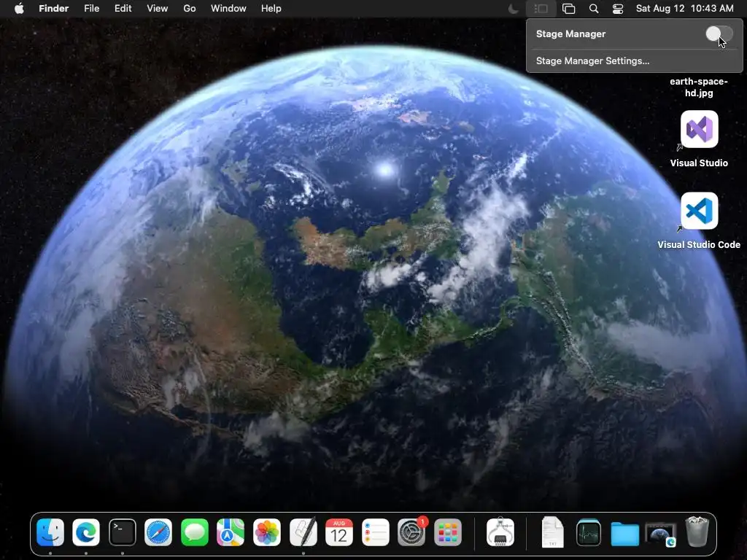
Task: Click the date and time in menu bar
Action: (684, 9)
